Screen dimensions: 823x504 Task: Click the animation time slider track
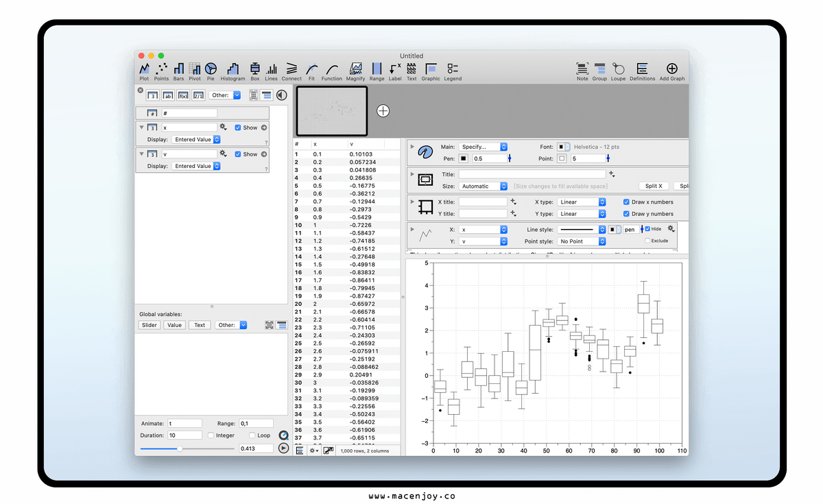point(187,449)
